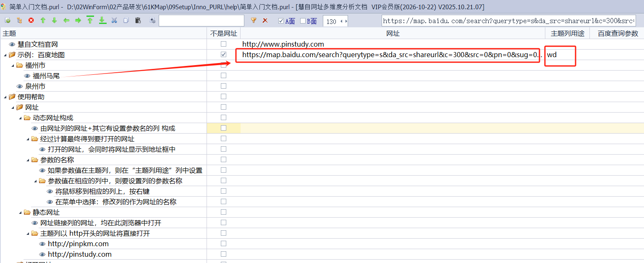
Task: Click the red delete icon in toolbar
Action: [31, 21]
